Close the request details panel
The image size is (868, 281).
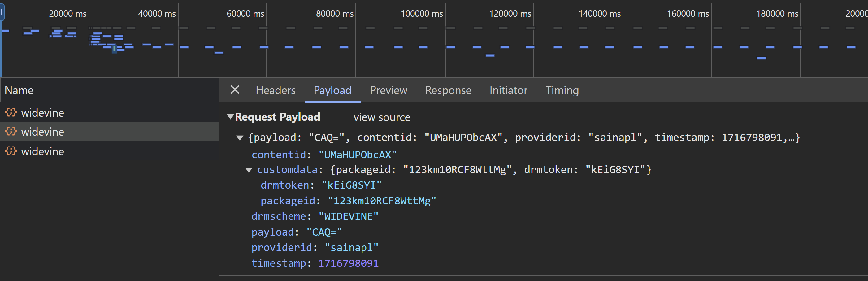pos(235,90)
